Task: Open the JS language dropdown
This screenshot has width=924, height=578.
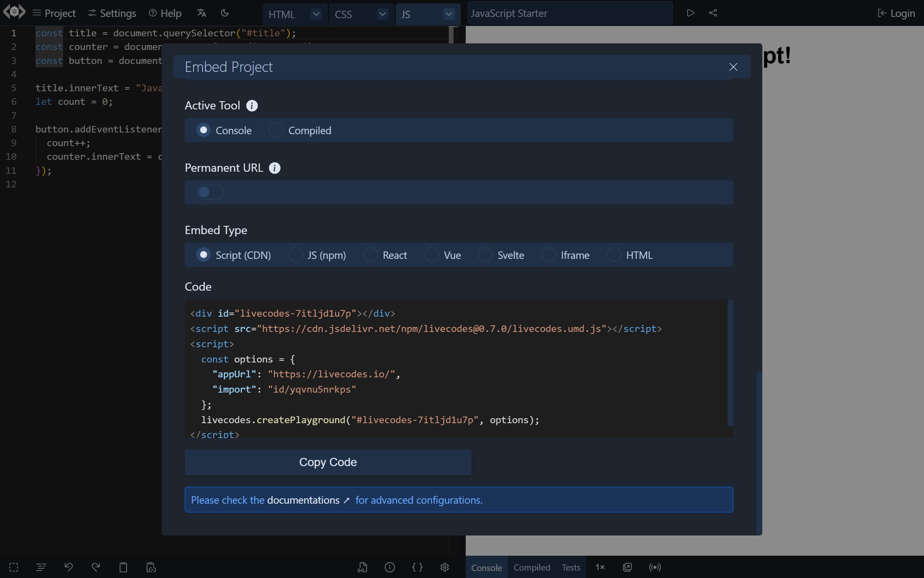Action: click(x=448, y=14)
